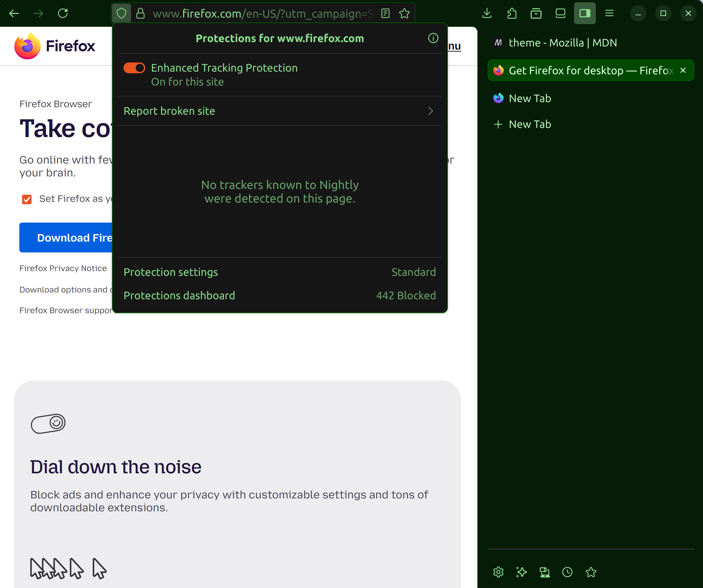This screenshot has width=703, height=588.
Task: Bookmark this page with the star icon
Action: pyautogui.click(x=404, y=14)
